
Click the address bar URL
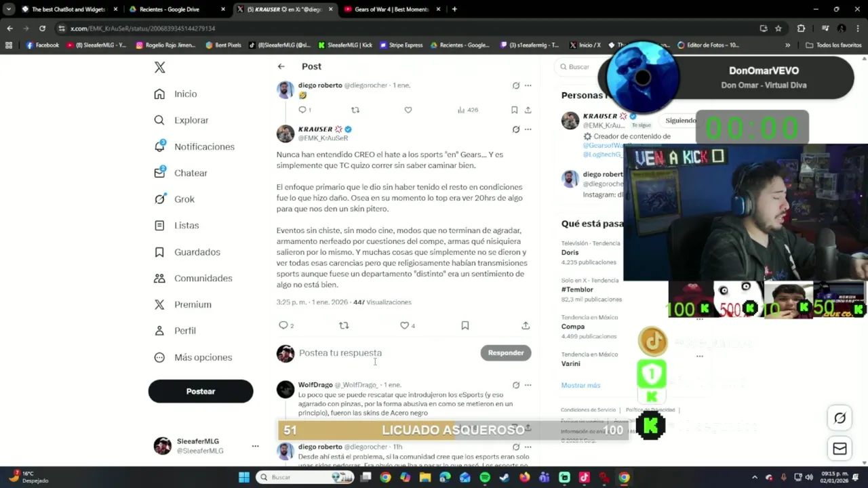pyautogui.click(x=142, y=28)
